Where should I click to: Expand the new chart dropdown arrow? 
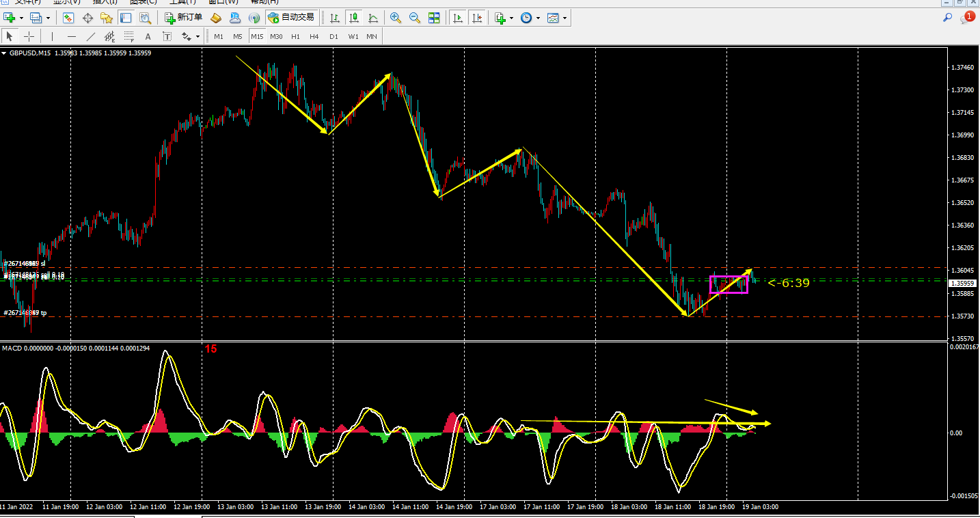21,18
